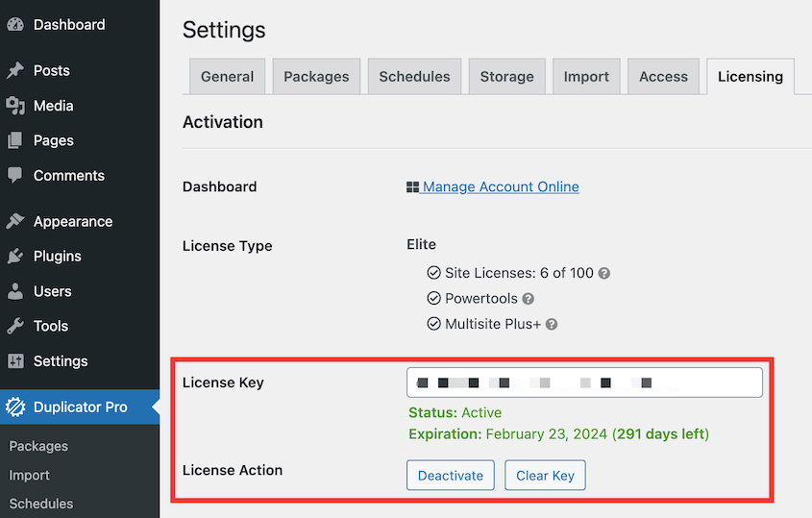The width and height of the screenshot is (812, 518).
Task: Click the Dashboard gauge icon in sidebar
Action: tap(15, 24)
